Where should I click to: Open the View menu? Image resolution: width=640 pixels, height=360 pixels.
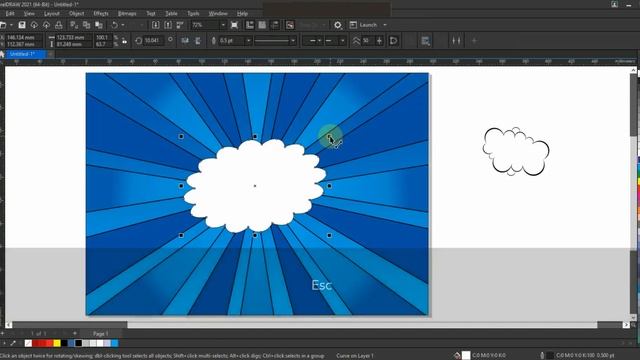point(29,13)
